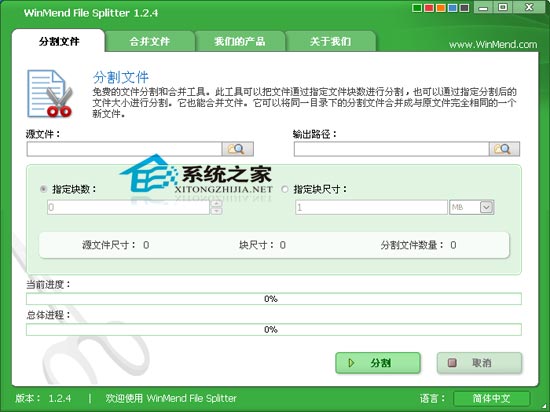Browse for the source file (源文件)

coord(238,149)
